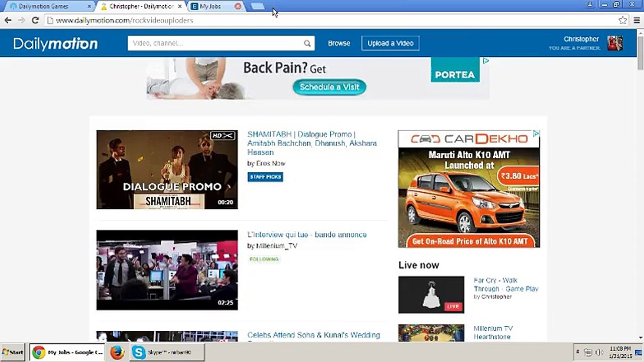Open the SHAMITABH Dialogue Promo title link
The height and width of the screenshot is (362, 644).
312,143
